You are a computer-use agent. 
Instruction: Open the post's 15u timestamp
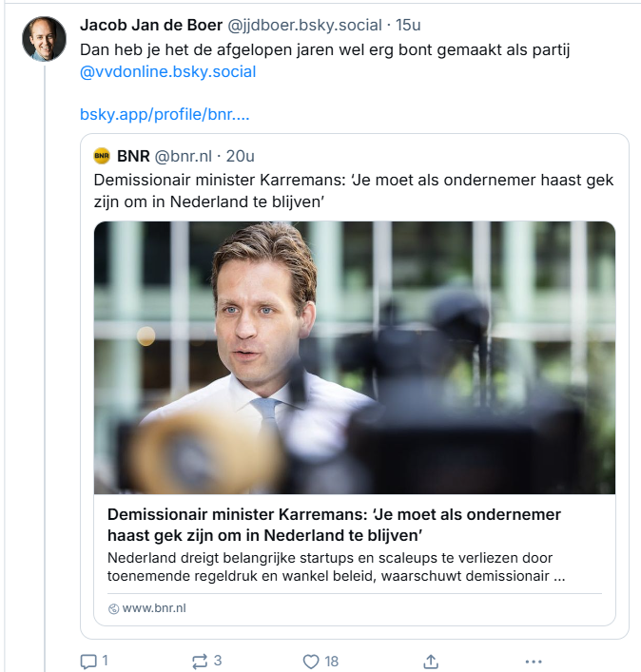[x=409, y=24]
